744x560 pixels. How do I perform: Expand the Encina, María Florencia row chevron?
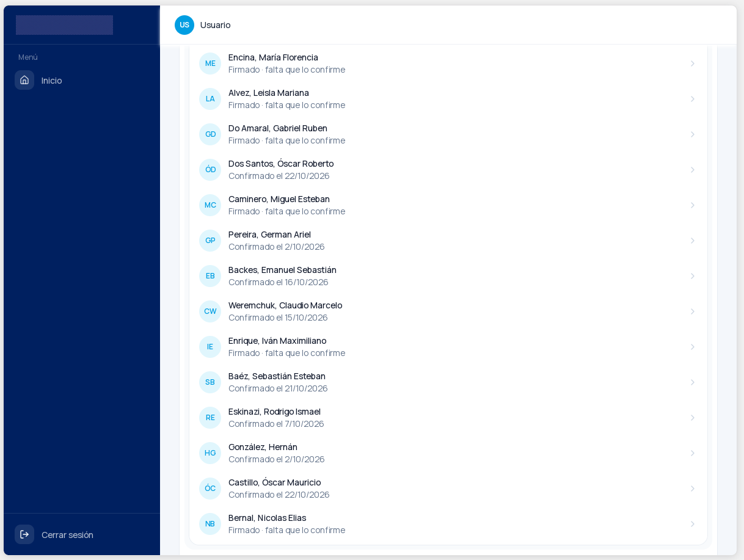[693, 64]
